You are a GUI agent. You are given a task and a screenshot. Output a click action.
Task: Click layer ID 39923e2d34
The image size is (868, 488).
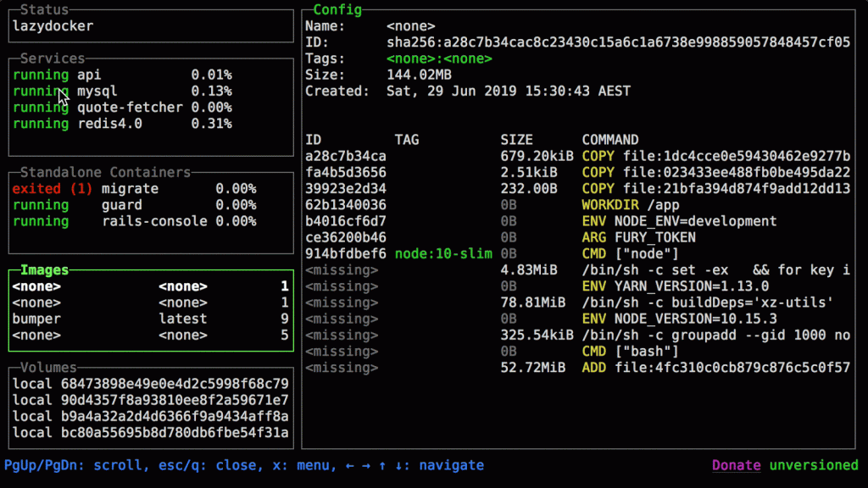pyautogui.click(x=346, y=189)
